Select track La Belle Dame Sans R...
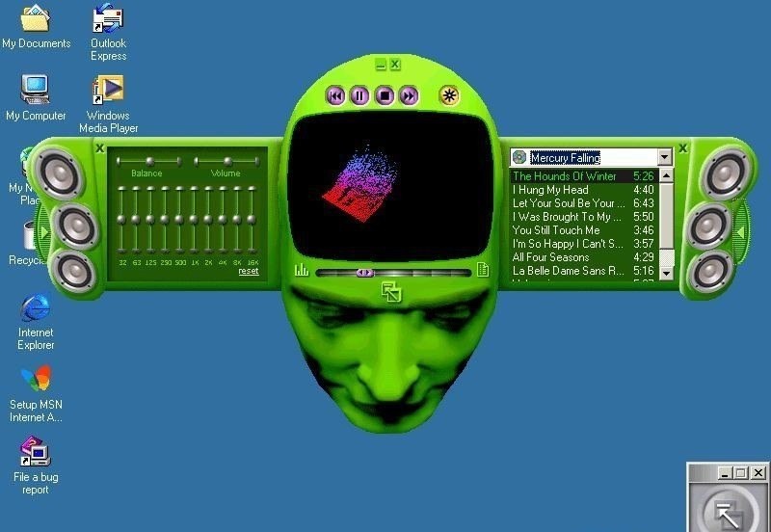The width and height of the screenshot is (771, 532). pyautogui.click(x=584, y=271)
